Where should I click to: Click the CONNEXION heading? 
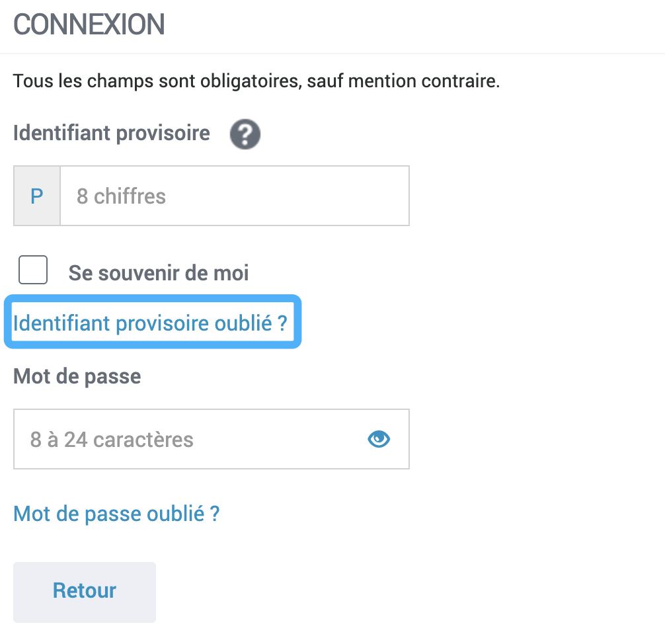tap(89, 25)
